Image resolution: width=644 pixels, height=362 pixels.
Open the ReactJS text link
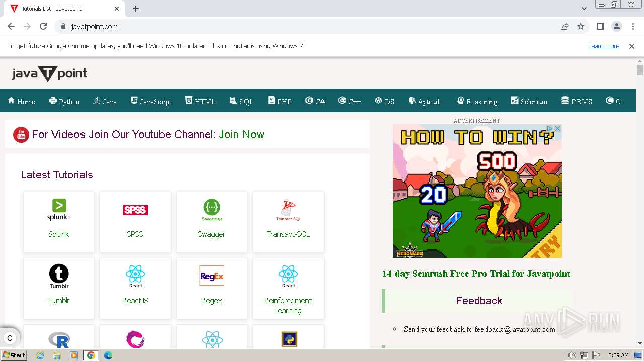tap(135, 300)
